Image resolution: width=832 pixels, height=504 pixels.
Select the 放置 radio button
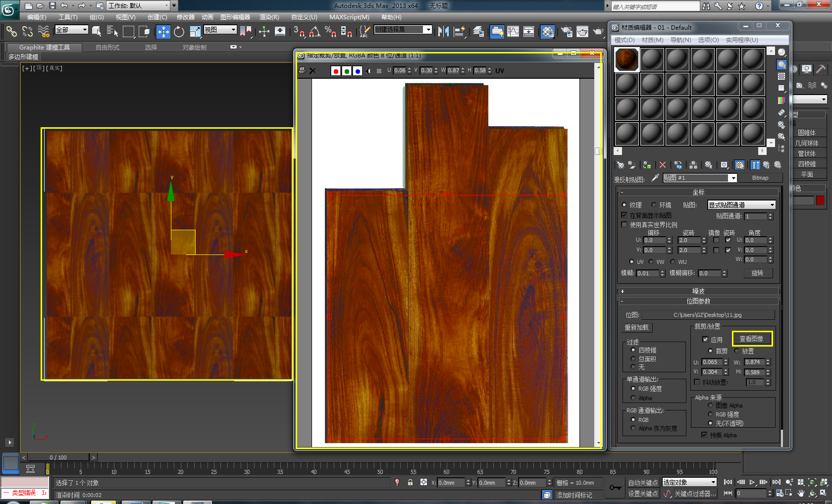[x=736, y=351]
